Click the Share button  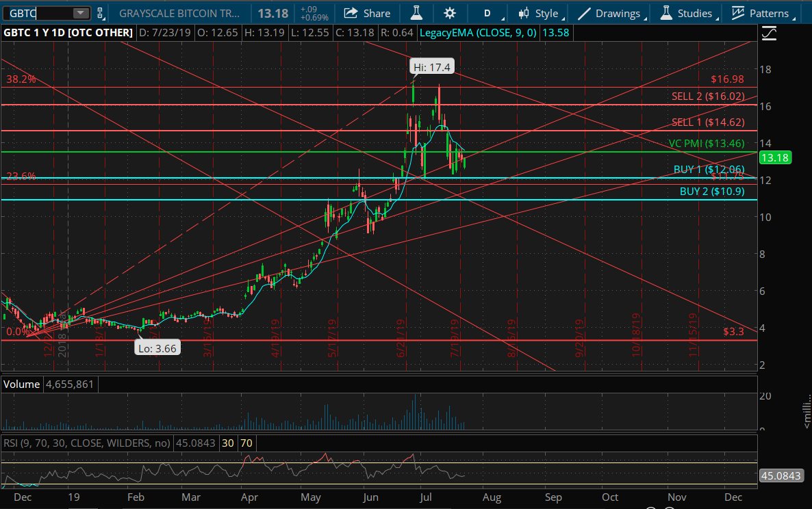coord(367,13)
